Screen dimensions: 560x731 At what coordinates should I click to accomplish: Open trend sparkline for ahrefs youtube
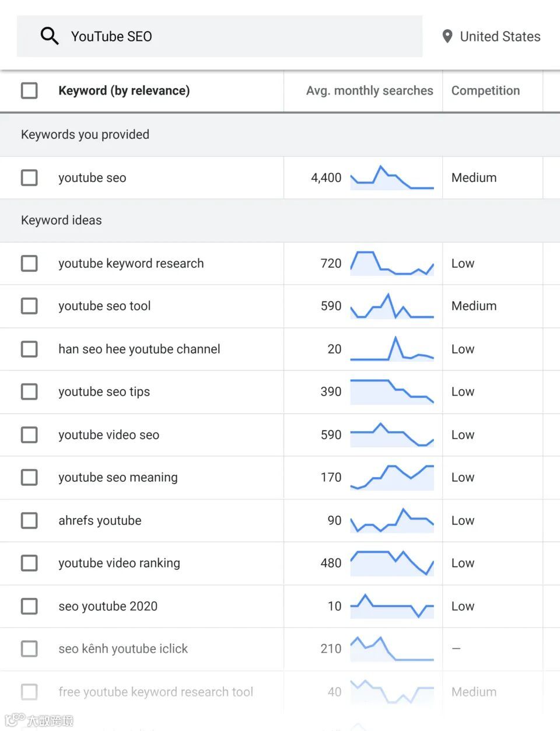391,520
